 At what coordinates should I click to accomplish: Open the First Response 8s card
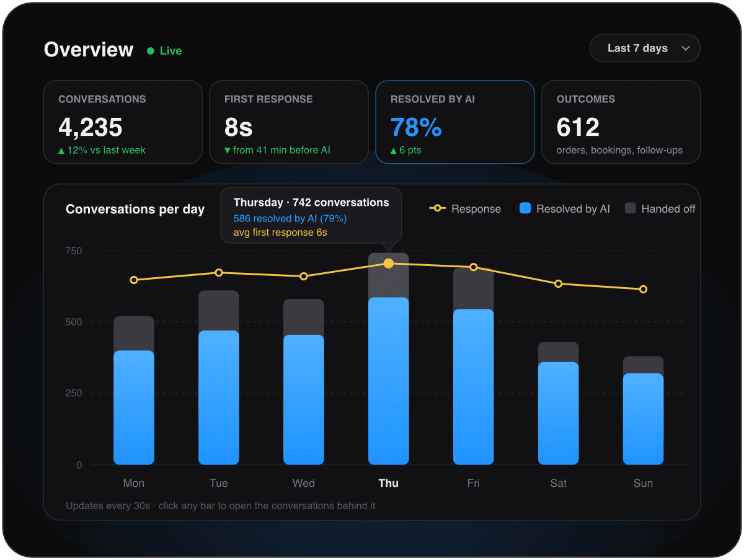coord(289,122)
